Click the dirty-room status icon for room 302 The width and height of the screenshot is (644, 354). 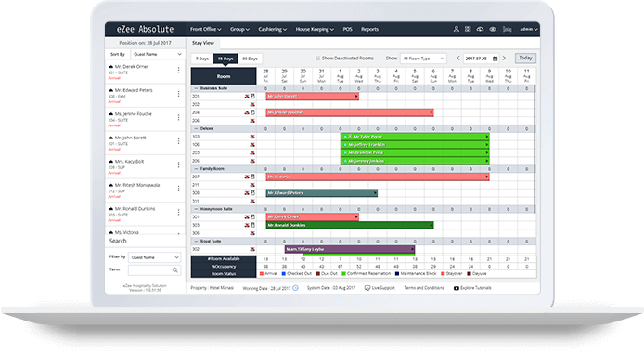point(252,249)
